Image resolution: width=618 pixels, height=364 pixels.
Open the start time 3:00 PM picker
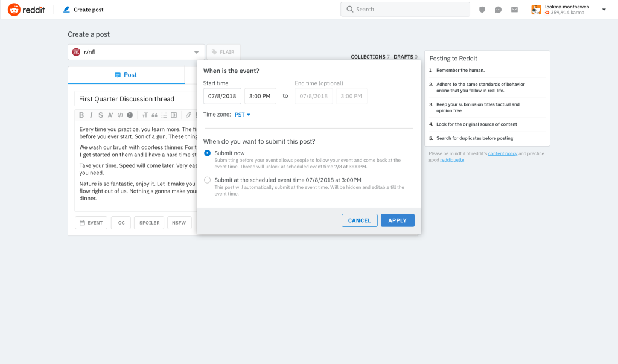point(260,96)
